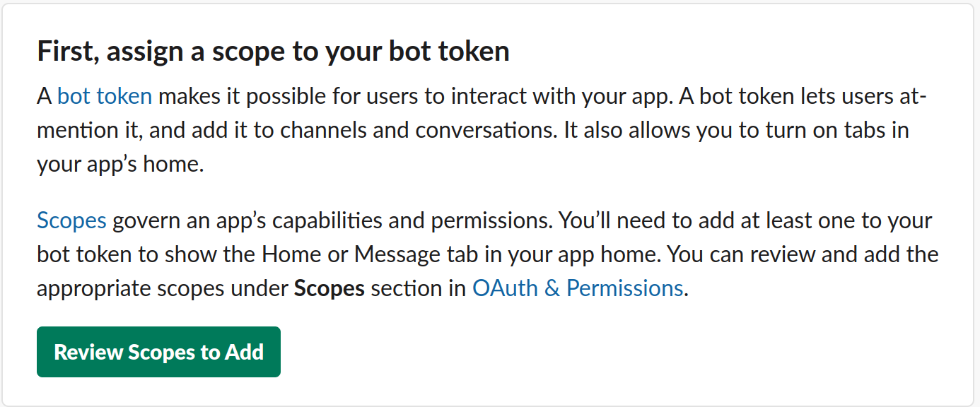Click the heading "First, assign a scope"
This screenshot has width=980, height=407.
point(273,52)
